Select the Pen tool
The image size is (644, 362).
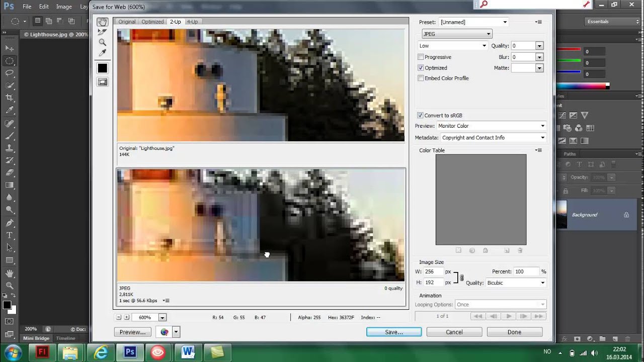click(10, 223)
